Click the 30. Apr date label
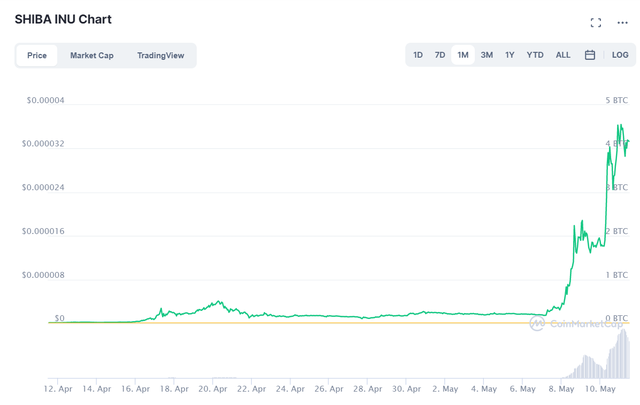Screen dimensions: 640x405 pos(406,389)
